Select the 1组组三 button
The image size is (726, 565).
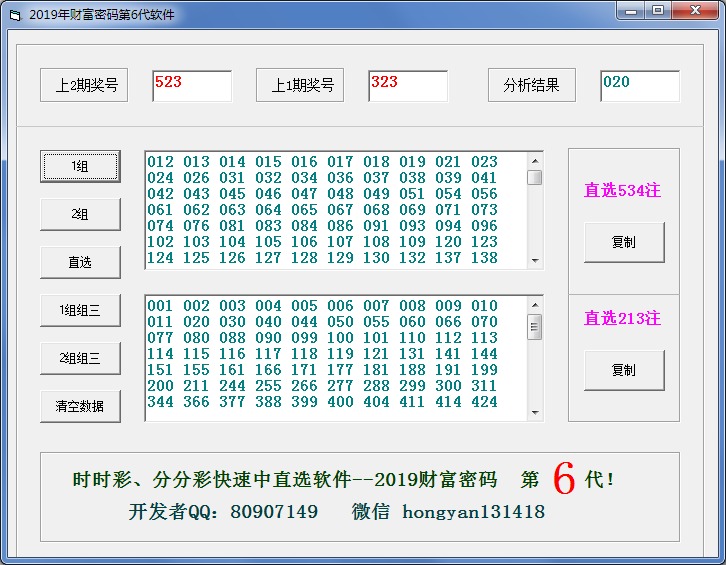(80, 310)
